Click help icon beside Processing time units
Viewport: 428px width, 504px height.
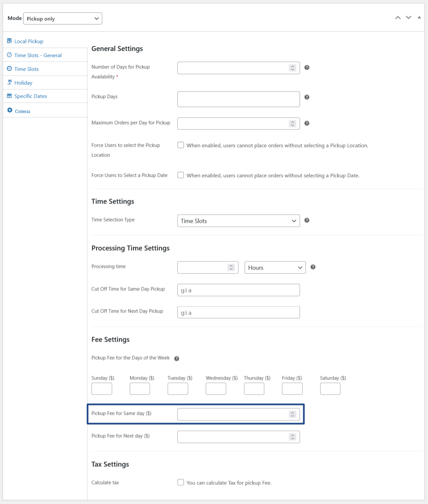313,267
